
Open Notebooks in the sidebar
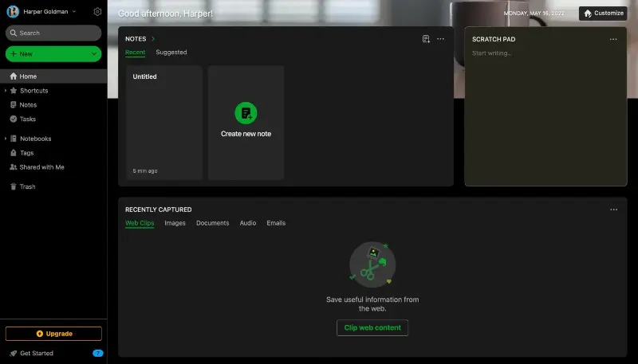click(36, 139)
